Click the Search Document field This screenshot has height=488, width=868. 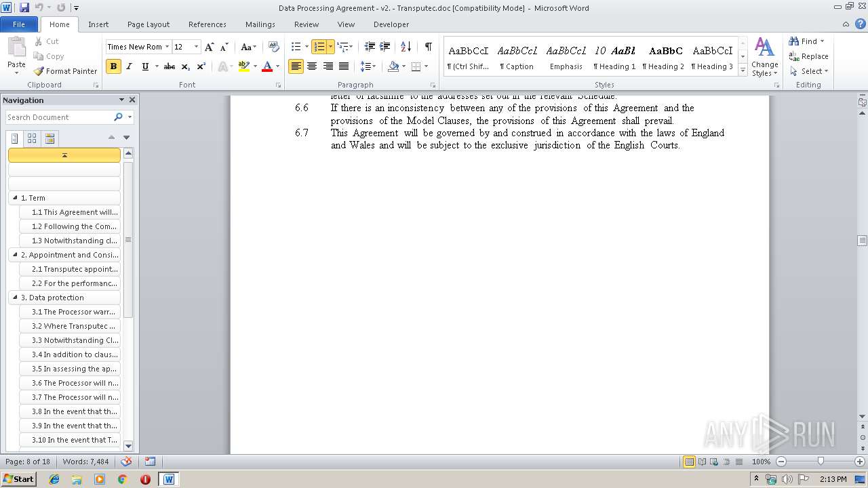click(x=60, y=117)
